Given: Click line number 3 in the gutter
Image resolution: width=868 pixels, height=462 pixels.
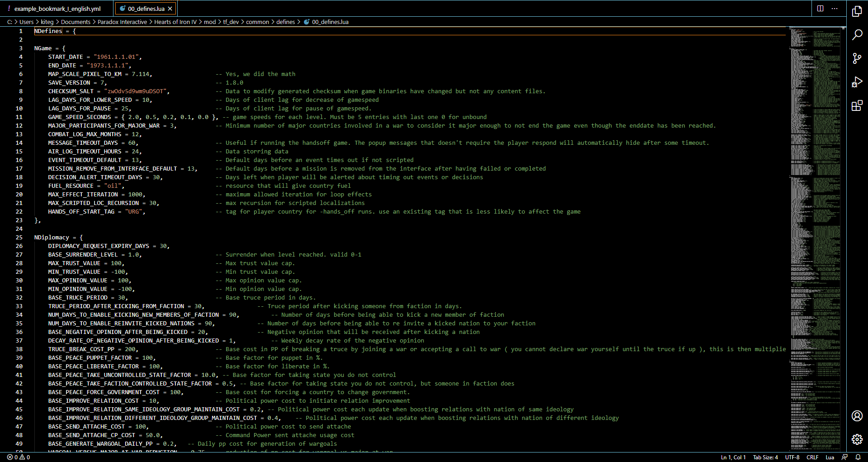Looking at the screenshot, I should click(x=21, y=48).
